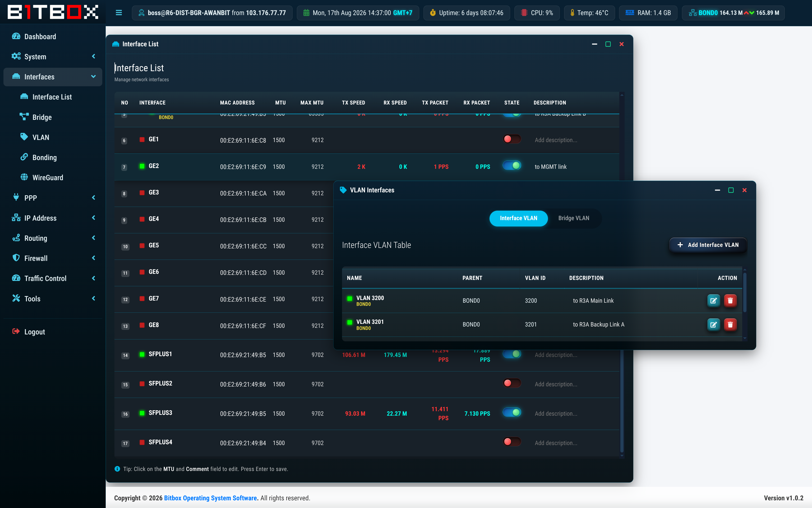Click Add description field for SFPLUS4
The image size is (812, 508).
[556, 443]
